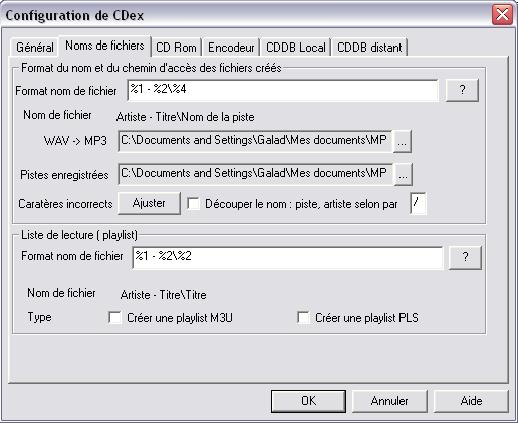The image size is (518, 423).
Task: Open help for file name format codes
Action: pos(462,90)
